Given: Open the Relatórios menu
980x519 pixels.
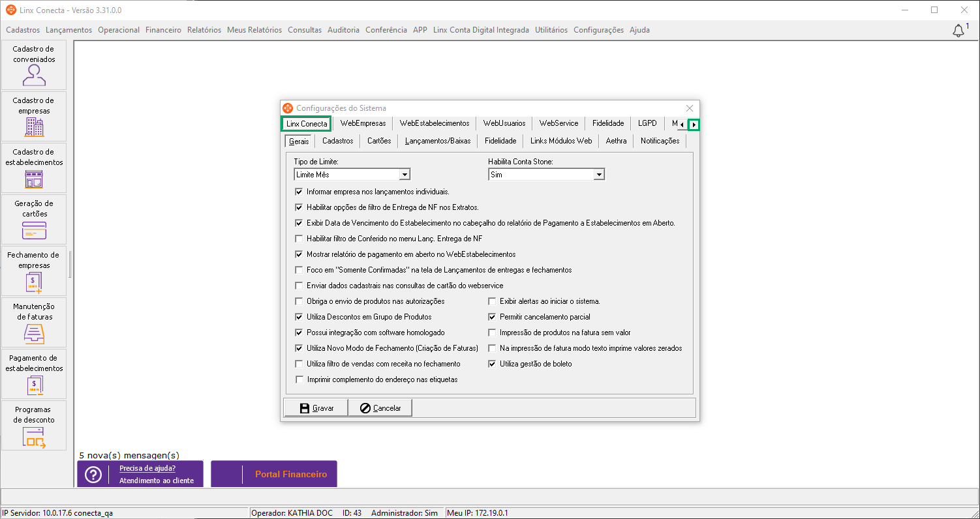Looking at the screenshot, I should 204,30.
